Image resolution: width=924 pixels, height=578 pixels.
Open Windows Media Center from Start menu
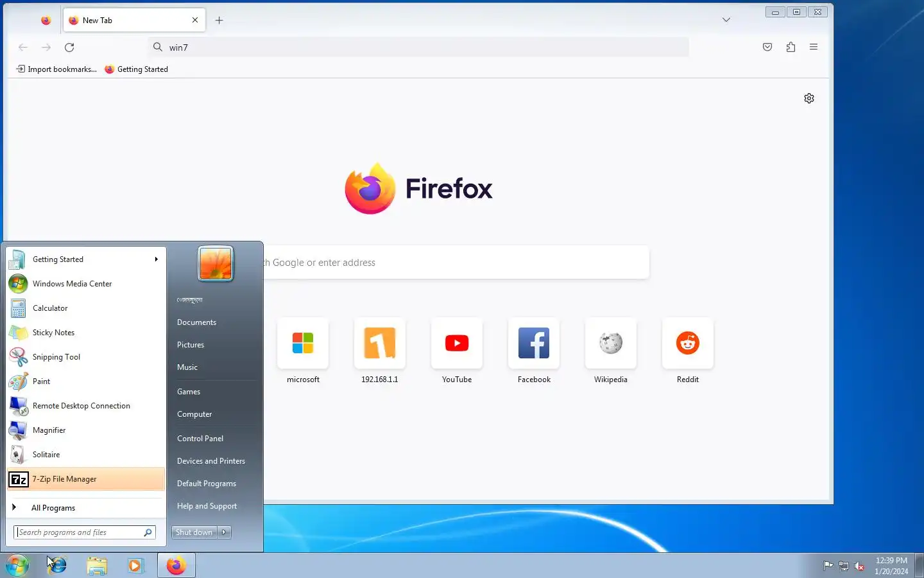(x=86, y=284)
